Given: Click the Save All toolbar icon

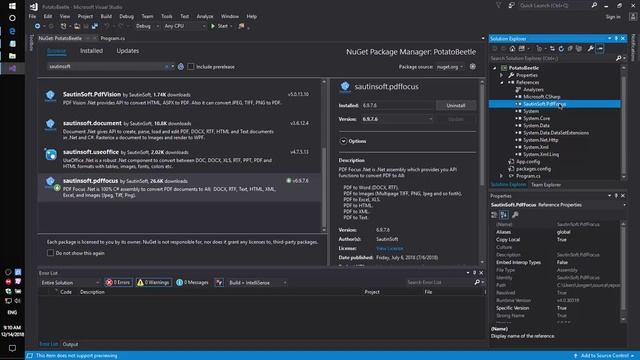Looking at the screenshot, I should click(x=95, y=26).
